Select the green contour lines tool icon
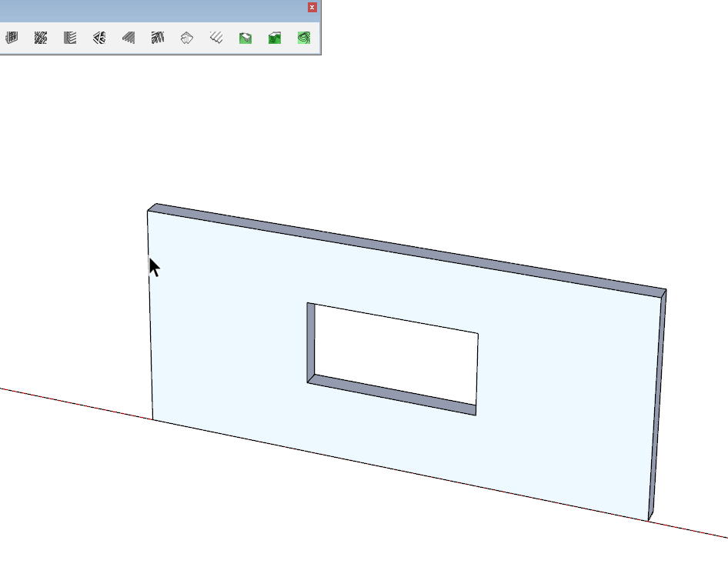Viewport: 728px width, 577px height. click(x=304, y=38)
